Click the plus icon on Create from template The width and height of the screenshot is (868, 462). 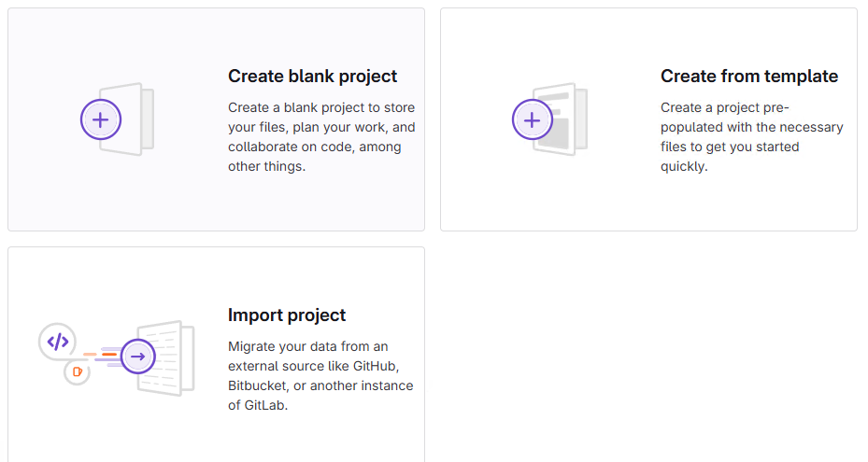click(x=533, y=119)
